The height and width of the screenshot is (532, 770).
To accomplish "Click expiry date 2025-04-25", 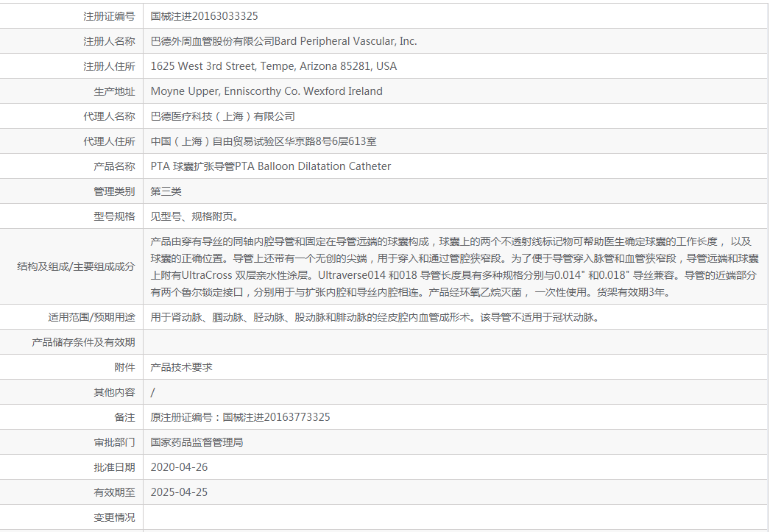I will point(179,492).
